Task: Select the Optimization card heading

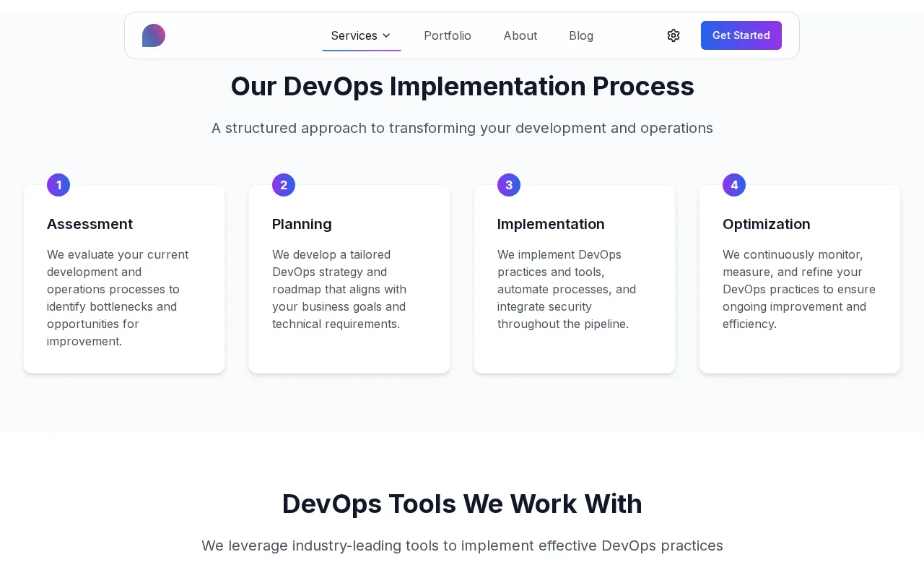Action: pyautogui.click(x=767, y=224)
